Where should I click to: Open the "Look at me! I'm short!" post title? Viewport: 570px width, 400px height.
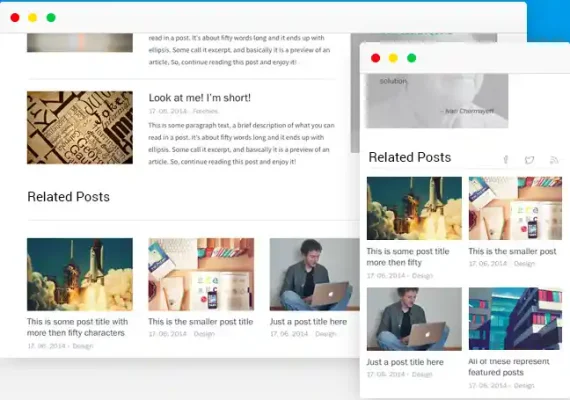(200, 98)
